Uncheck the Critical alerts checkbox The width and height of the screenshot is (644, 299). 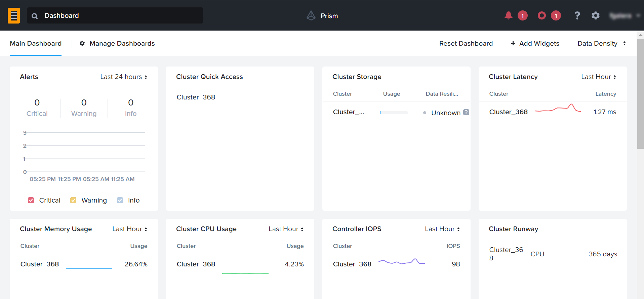click(31, 200)
